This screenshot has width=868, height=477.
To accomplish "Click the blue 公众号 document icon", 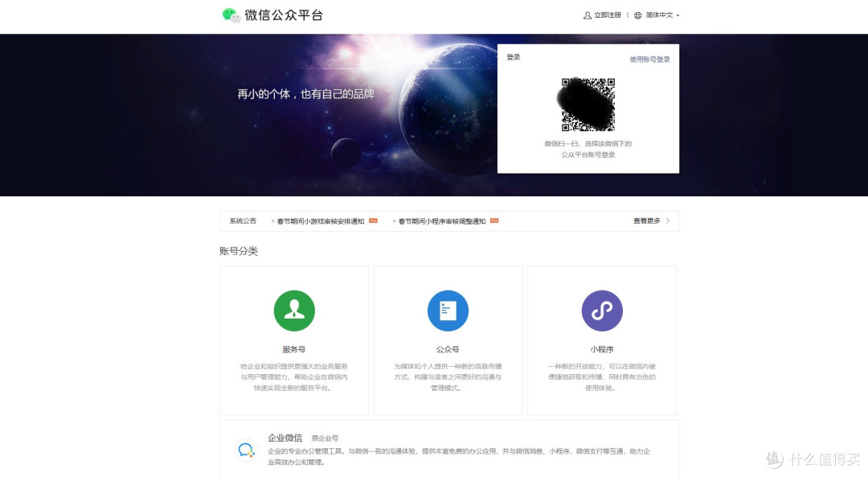I will tap(448, 310).
